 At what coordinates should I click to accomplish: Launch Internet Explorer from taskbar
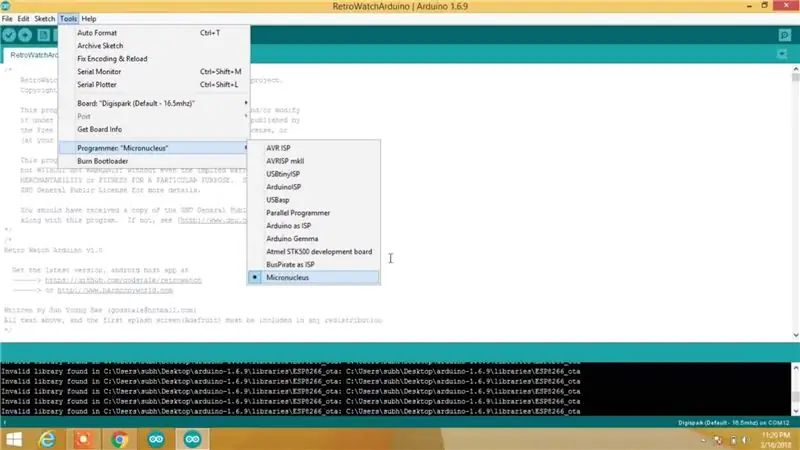pyautogui.click(x=47, y=439)
